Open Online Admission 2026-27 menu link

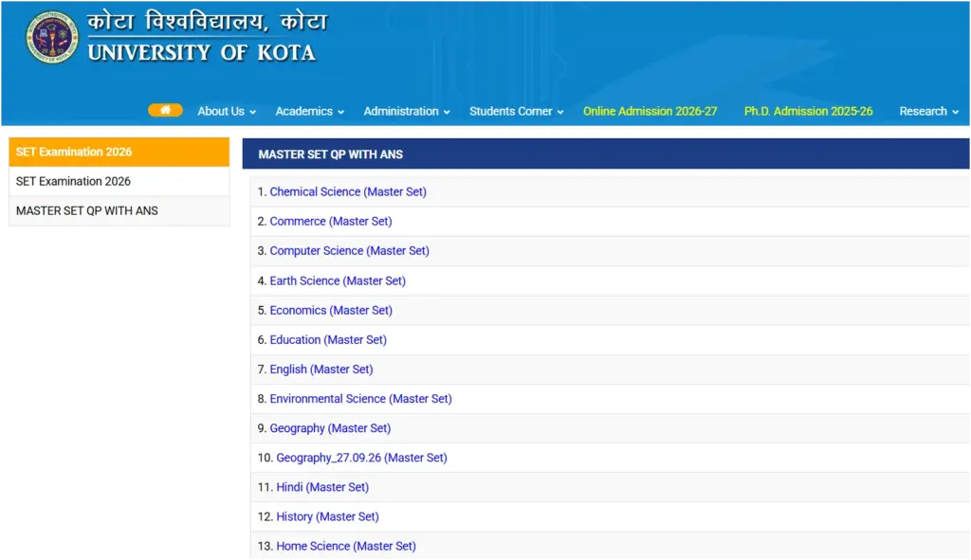coord(650,112)
